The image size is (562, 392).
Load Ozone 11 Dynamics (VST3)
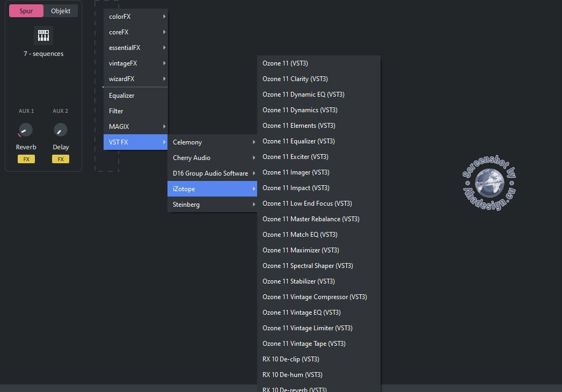click(319, 110)
